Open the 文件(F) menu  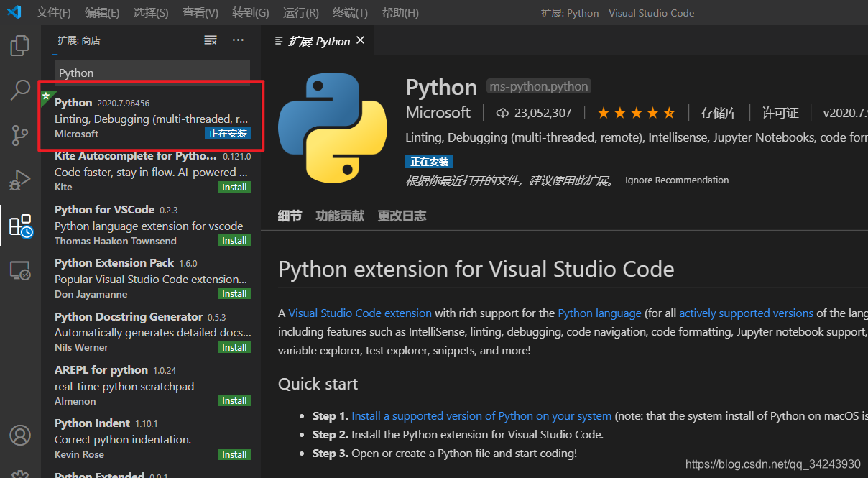click(54, 13)
